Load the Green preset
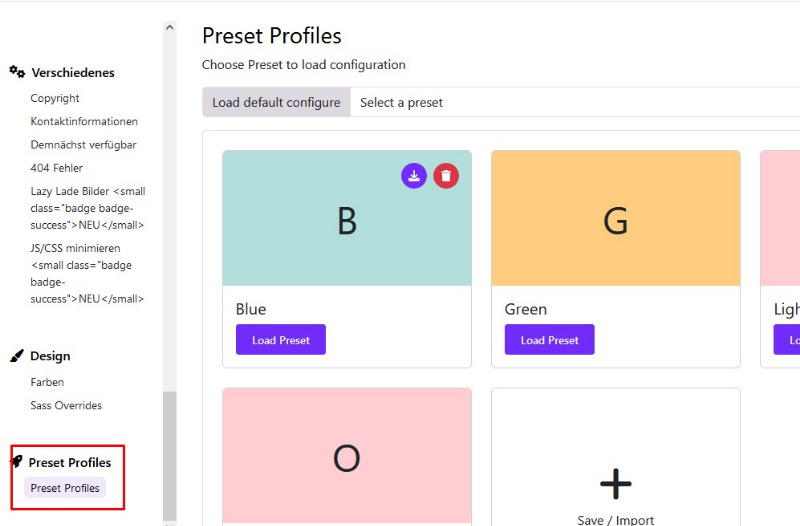The image size is (800, 526). tap(549, 340)
